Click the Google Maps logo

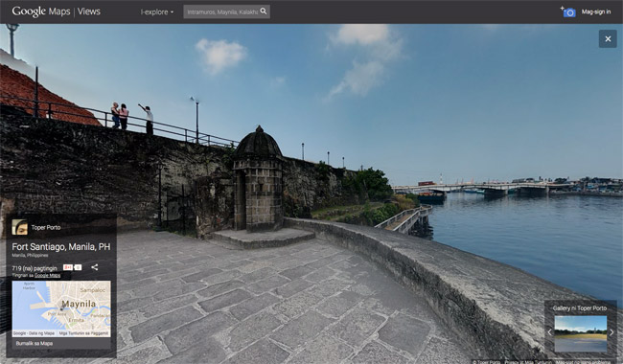tap(41, 11)
